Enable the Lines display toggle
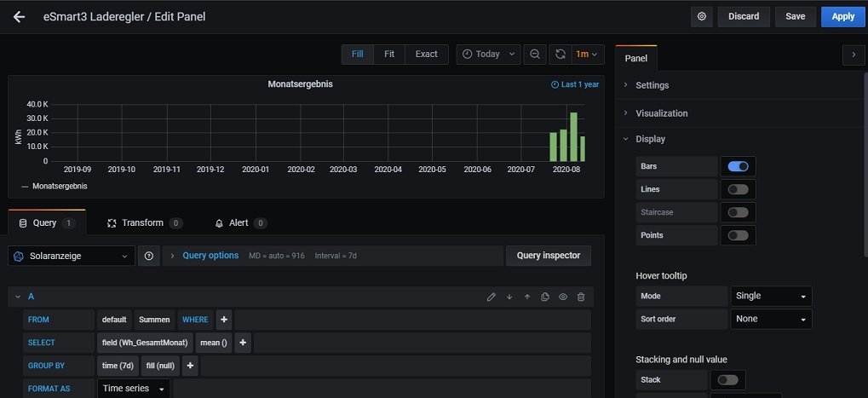This screenshot has height=398, width=868. click(738, 189)
